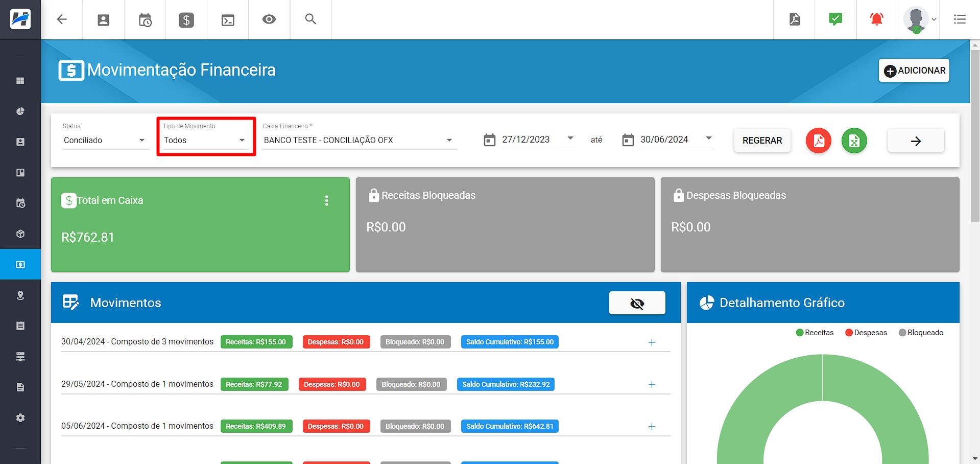
Task: Click the calendar icon before end date
Action: pyautogui.click(x=628, y=140)
